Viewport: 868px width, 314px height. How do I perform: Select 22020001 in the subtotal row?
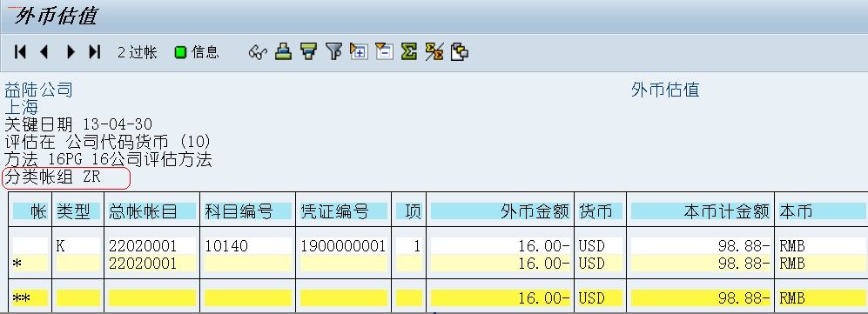tap(151, 264)
